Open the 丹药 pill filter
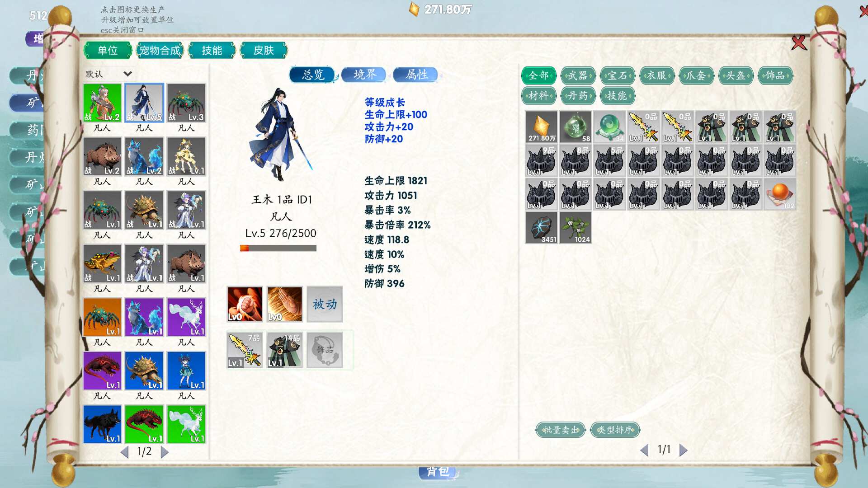868x488 pixels. [x=578, y=96]
